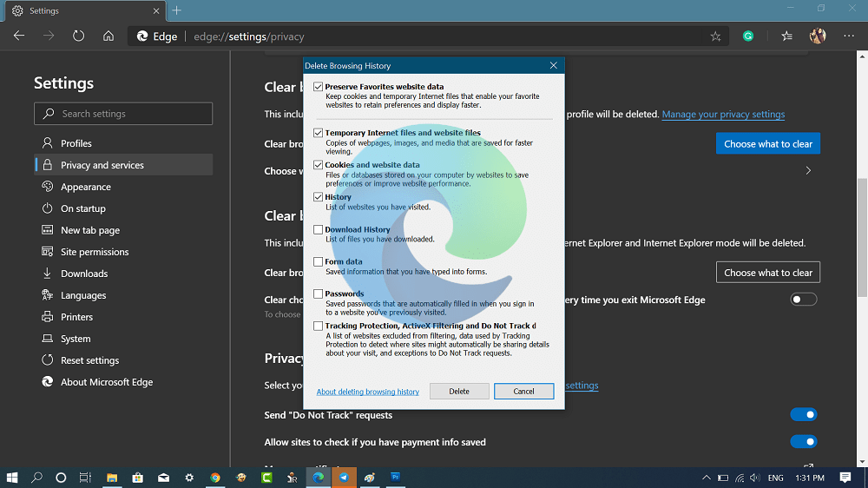Add this page to favorites with star icon
This screenshot has width=868, height=488.
point(715,36)
